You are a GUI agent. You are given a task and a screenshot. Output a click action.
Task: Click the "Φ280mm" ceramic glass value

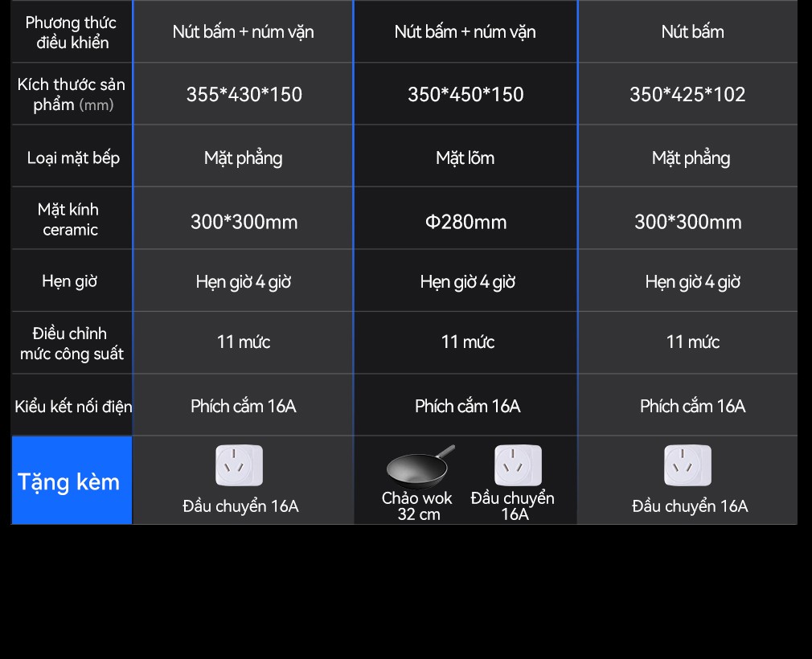[465, 222]
